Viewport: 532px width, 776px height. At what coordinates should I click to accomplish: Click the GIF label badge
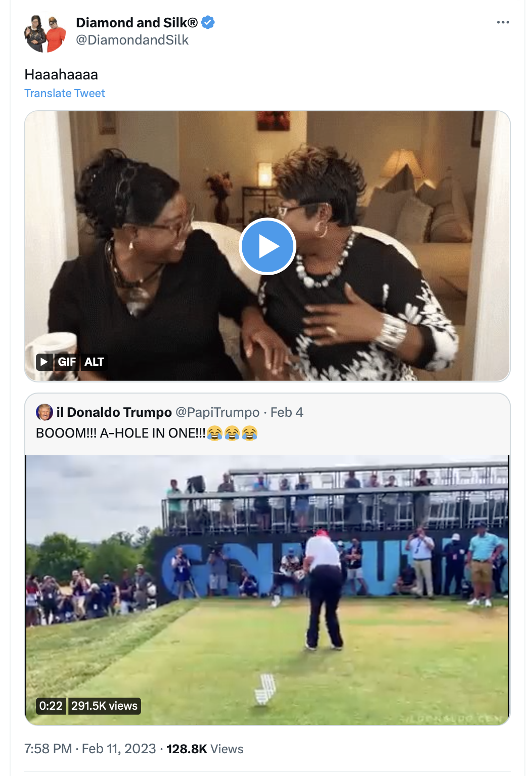coord(67,362)
